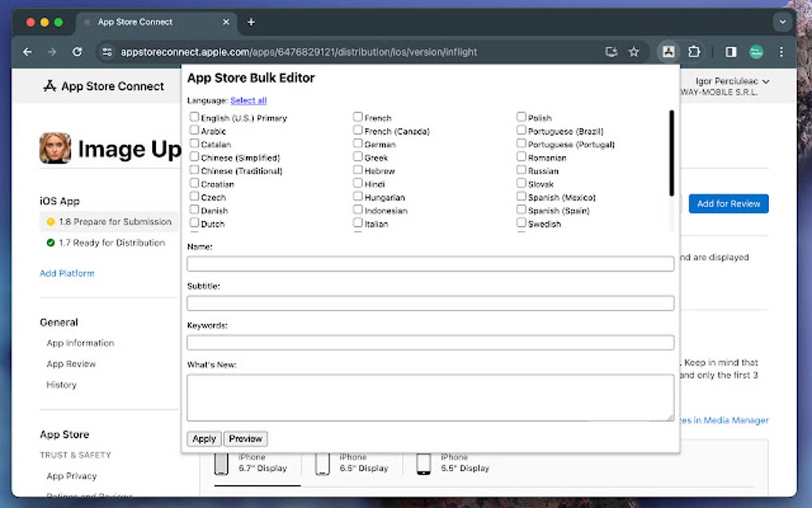The width and height of the screenshot is (812, 508).
Task: Click the green check icon for version 1.7
Action: (51, 243)
